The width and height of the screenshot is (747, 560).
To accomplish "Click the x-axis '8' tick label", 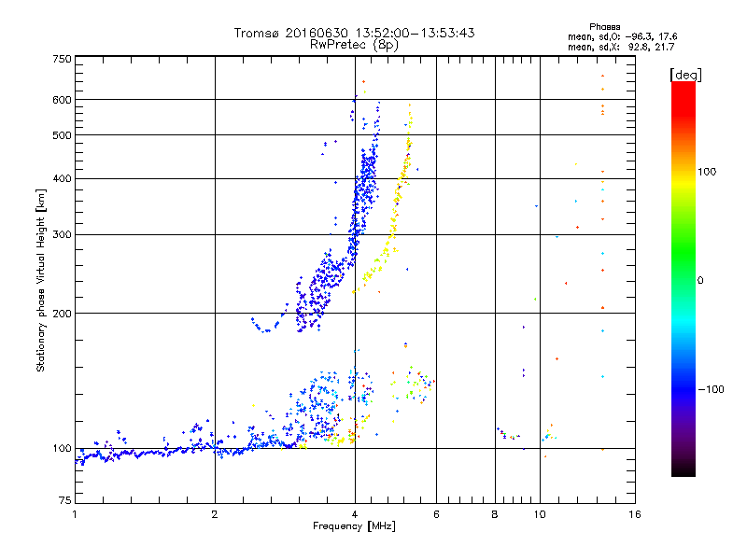I will click(495, 514).
